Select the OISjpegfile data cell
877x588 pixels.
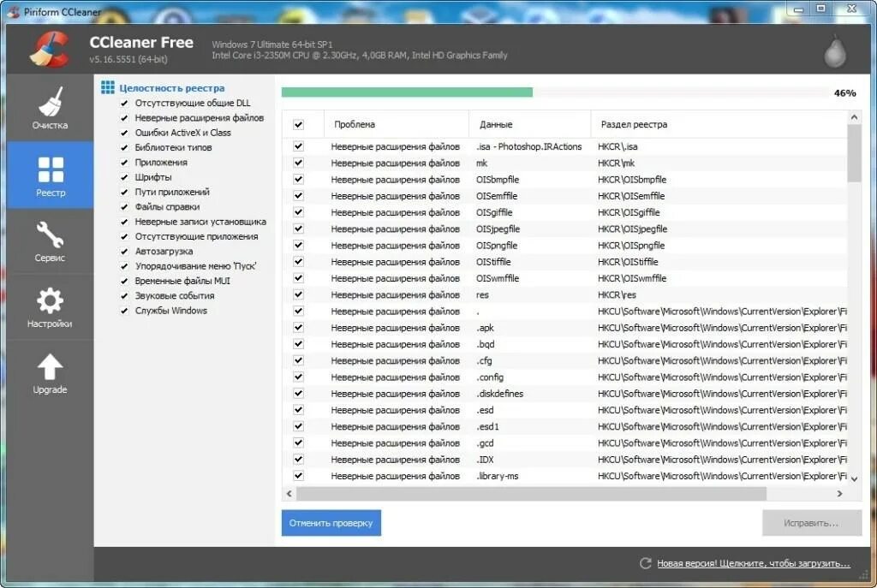498,229
